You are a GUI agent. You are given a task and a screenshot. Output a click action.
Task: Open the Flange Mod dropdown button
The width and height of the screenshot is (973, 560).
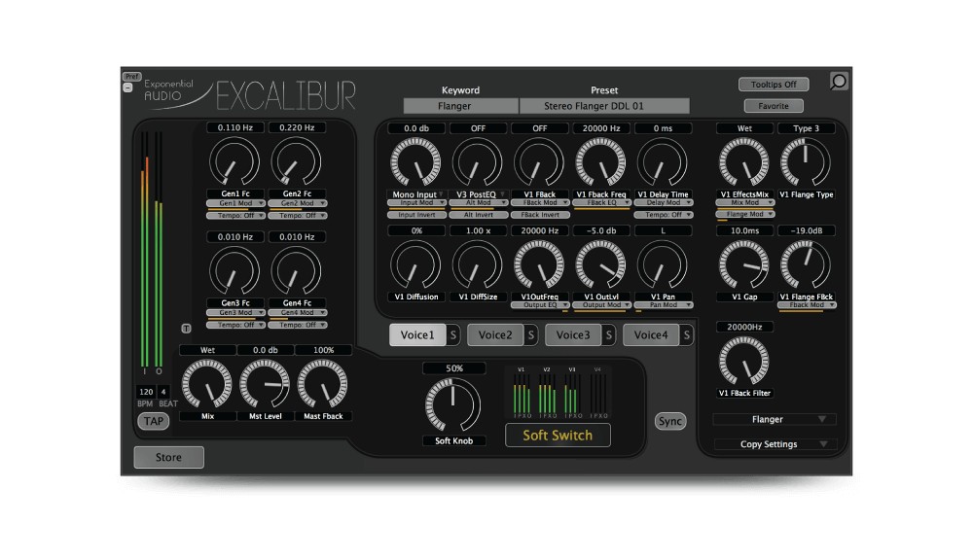click(745, 214)
